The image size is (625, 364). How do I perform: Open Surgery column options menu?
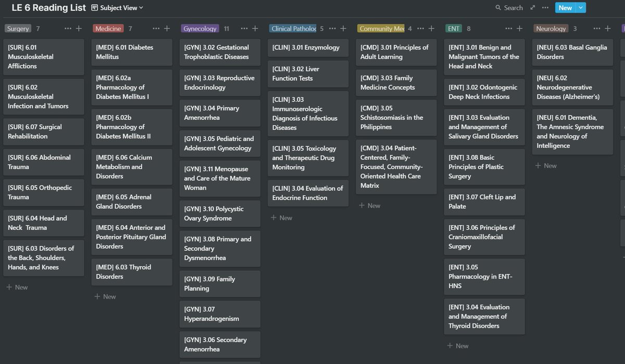tap(68, 29)
